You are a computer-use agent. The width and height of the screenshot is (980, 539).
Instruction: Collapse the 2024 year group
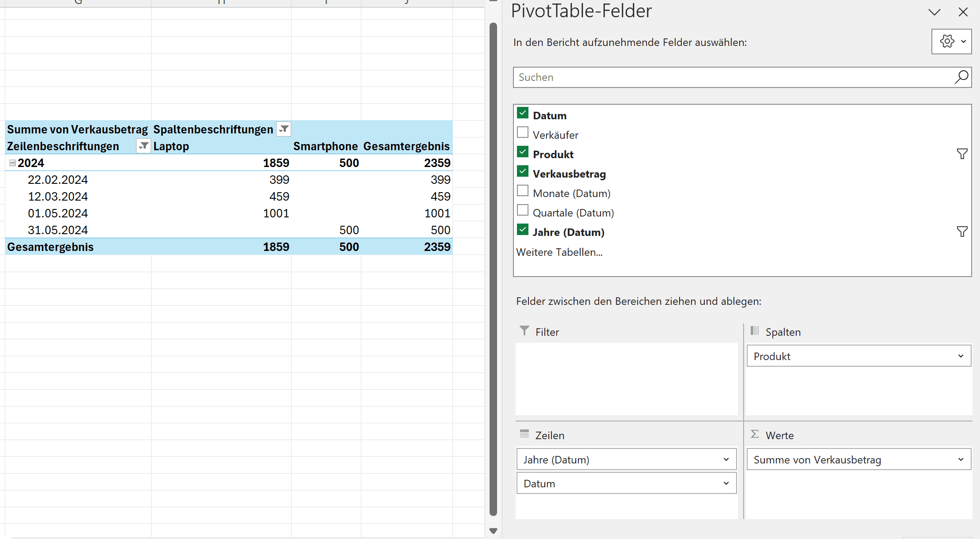(12, 163)
